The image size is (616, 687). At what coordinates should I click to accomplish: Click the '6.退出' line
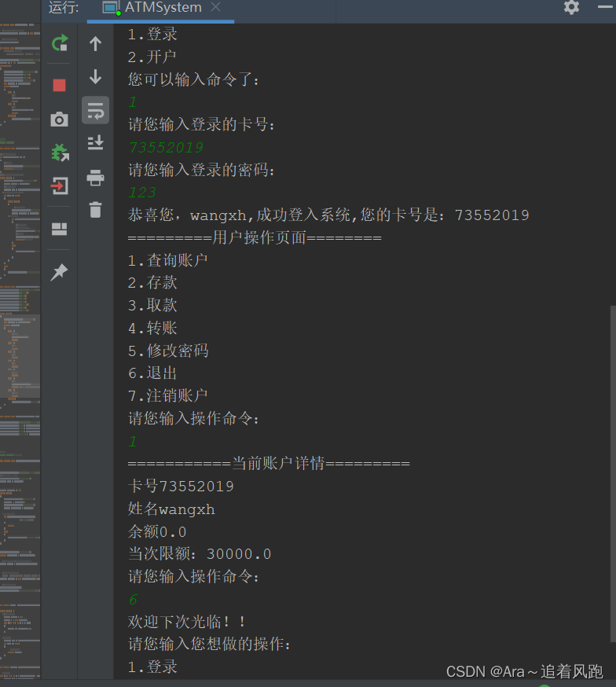coord(152,373)
